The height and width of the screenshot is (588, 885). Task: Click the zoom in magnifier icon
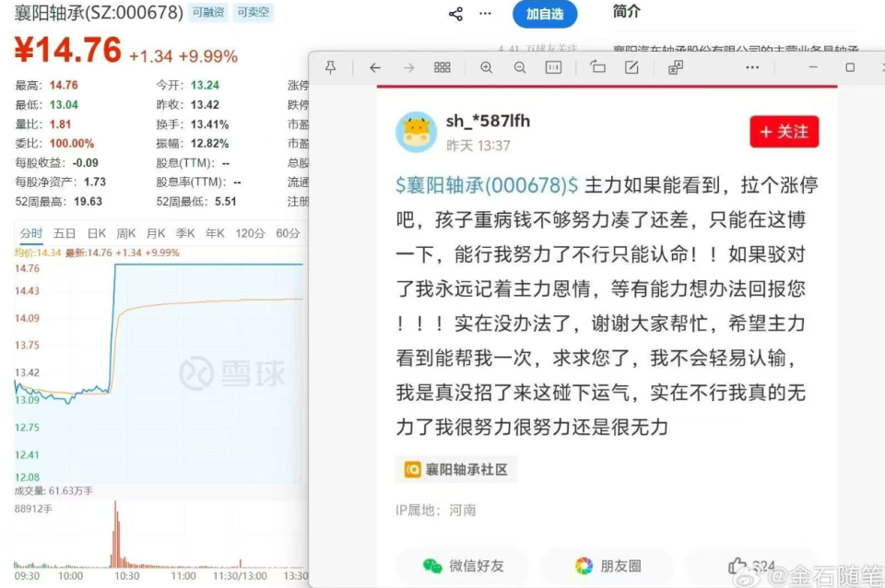pyautogui.click(x=487, y=66)
